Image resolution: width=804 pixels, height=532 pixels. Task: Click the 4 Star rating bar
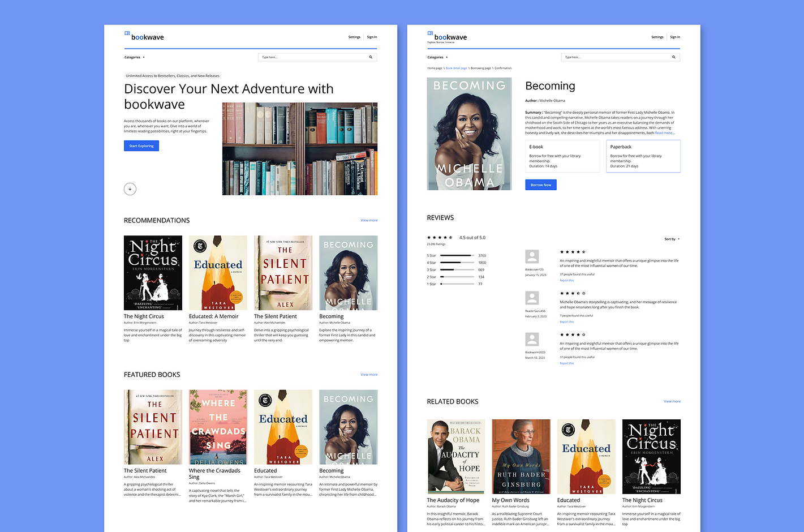coord(457,263)
